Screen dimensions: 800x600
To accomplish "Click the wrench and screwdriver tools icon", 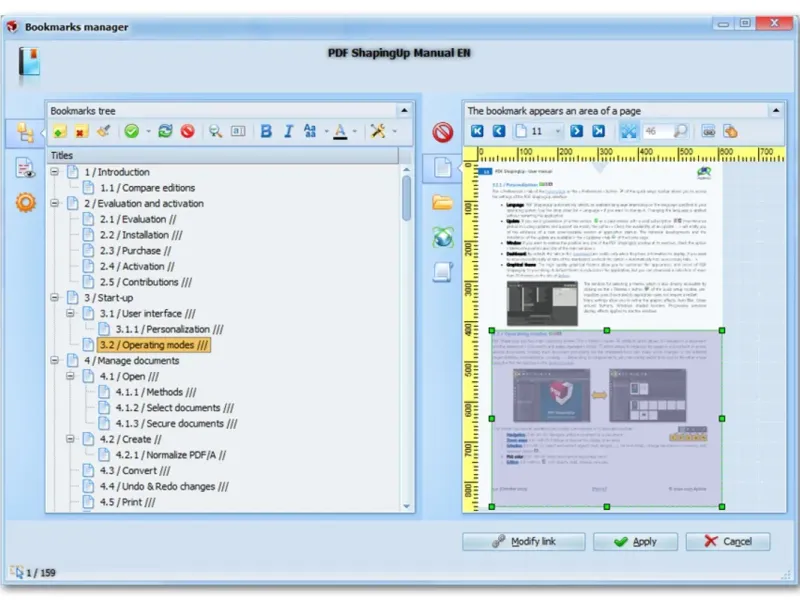I will tap(378, 131).
